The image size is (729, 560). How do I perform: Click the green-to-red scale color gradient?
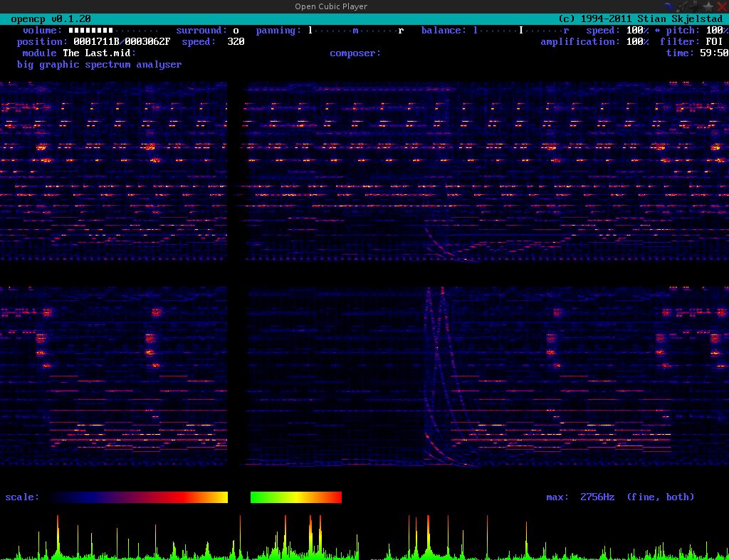(x=296, y=497)
